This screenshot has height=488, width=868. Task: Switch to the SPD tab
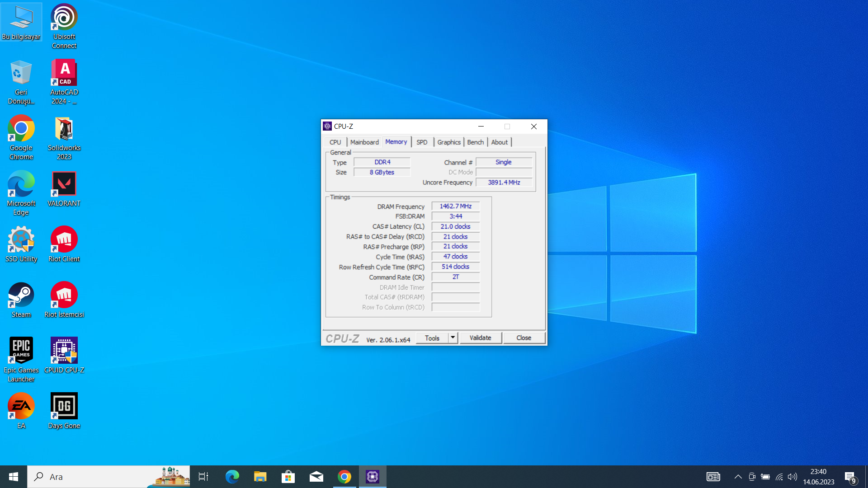point(421,142)
